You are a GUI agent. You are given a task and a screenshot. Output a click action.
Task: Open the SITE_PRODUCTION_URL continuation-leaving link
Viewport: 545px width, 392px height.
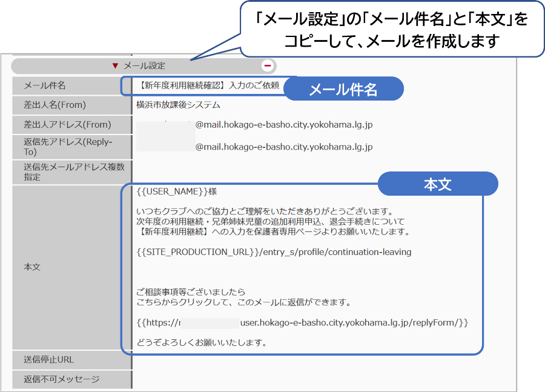274,251
